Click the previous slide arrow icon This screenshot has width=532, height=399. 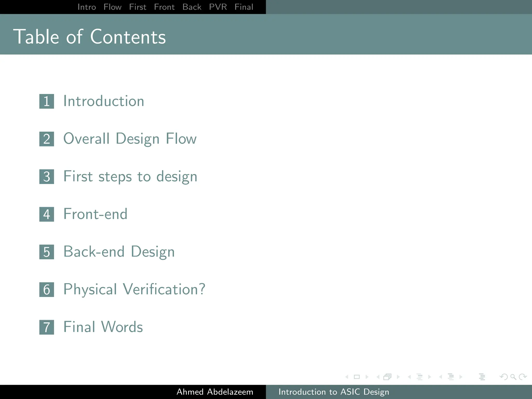347,377
